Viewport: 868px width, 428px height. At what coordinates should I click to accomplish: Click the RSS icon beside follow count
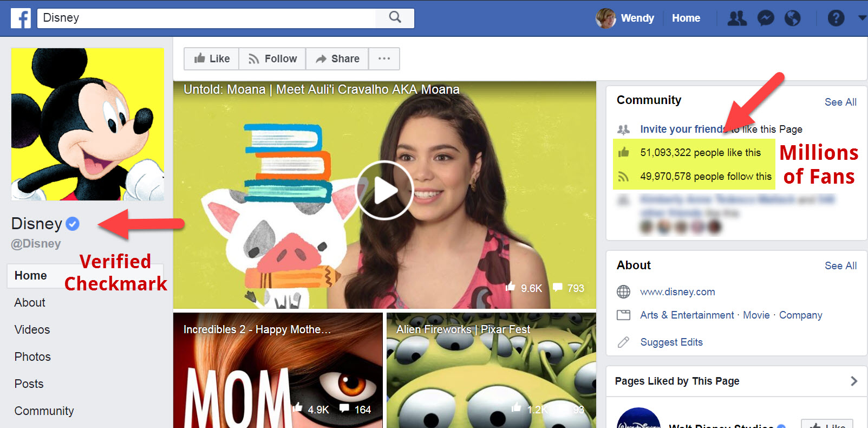[624, 177]
